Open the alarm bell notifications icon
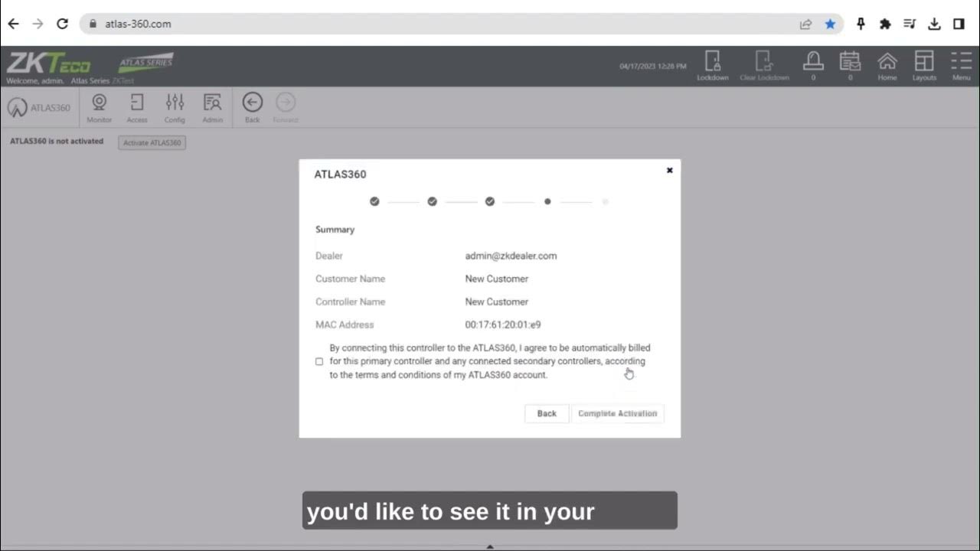The image size is (980, 551). 812,63
